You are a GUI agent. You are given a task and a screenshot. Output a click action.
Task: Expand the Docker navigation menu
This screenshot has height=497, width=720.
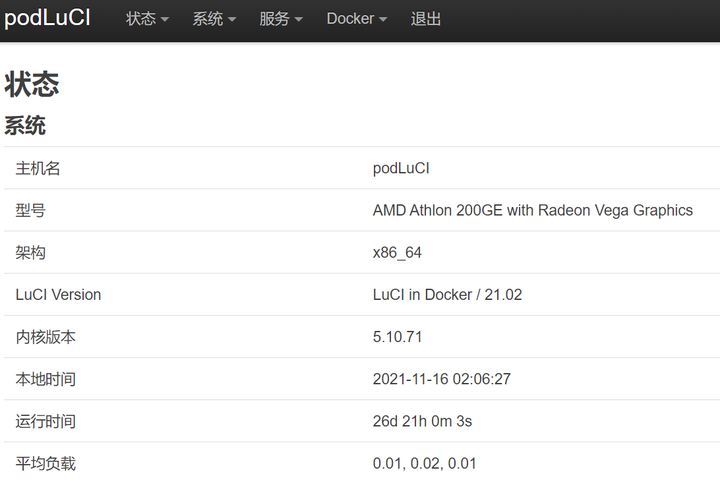pos(356,19)
